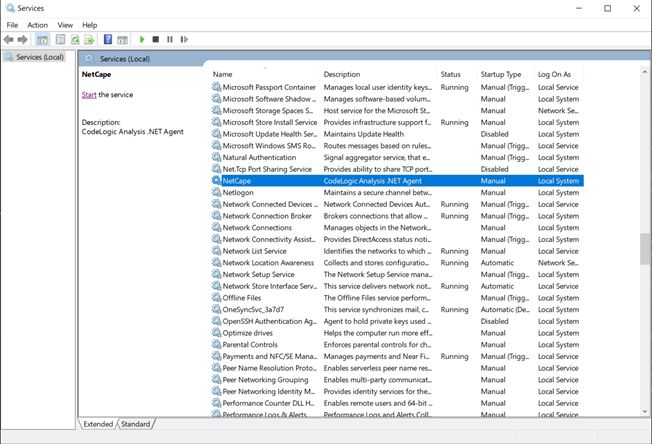The height and width of the screenshot is (444, 652).
Task: Open the Action menu
Action: pyautogui.click(x=37, y=25)
